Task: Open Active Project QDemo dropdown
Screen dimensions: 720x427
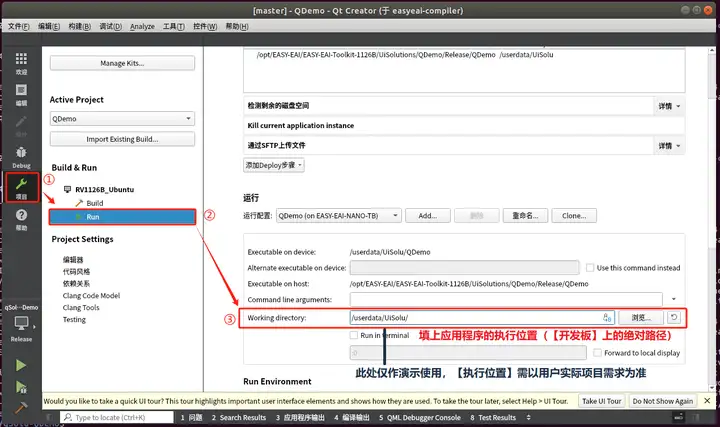Action: click(122, 118)
